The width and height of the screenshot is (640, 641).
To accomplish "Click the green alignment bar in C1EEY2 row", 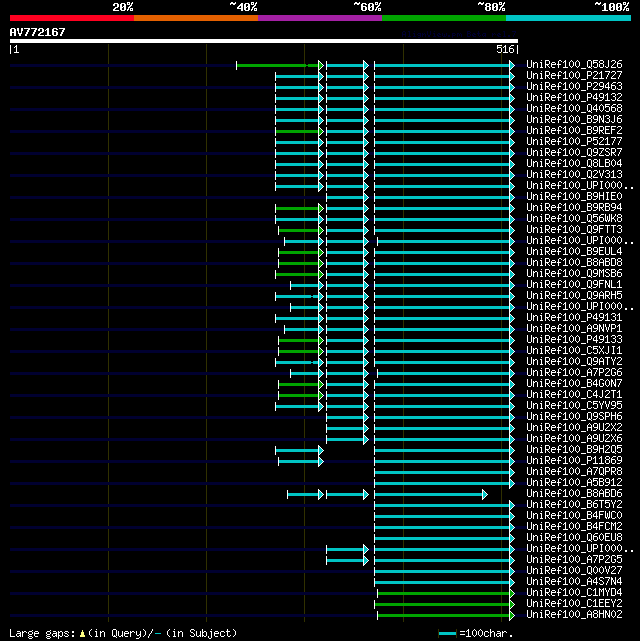I will coord(444,604).
